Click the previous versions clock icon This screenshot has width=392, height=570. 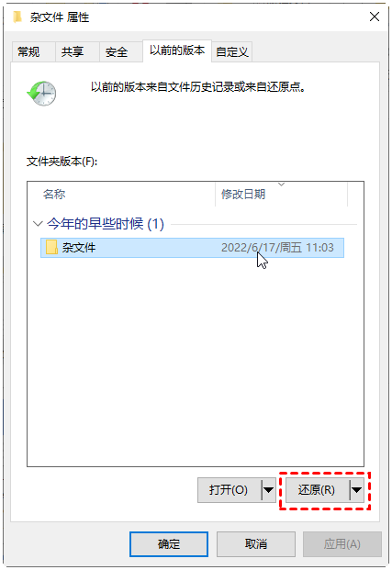pos(42,94)
